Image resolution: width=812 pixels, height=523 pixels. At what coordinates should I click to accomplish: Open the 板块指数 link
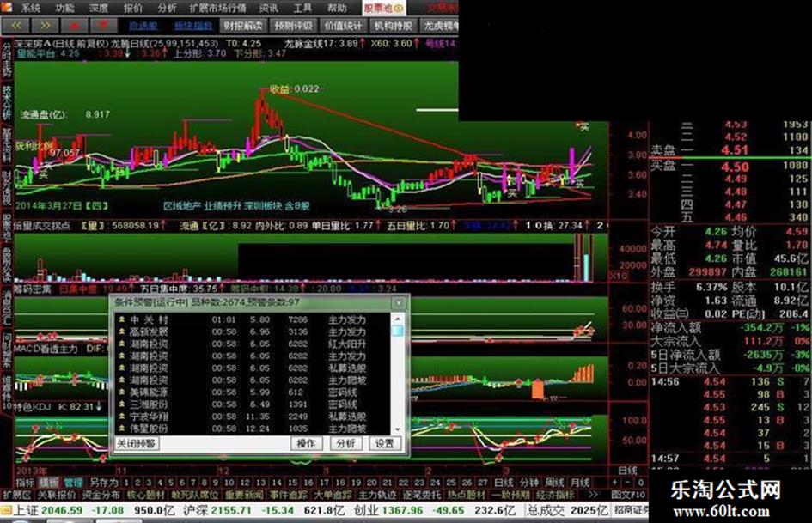click(x=193, y=26)
